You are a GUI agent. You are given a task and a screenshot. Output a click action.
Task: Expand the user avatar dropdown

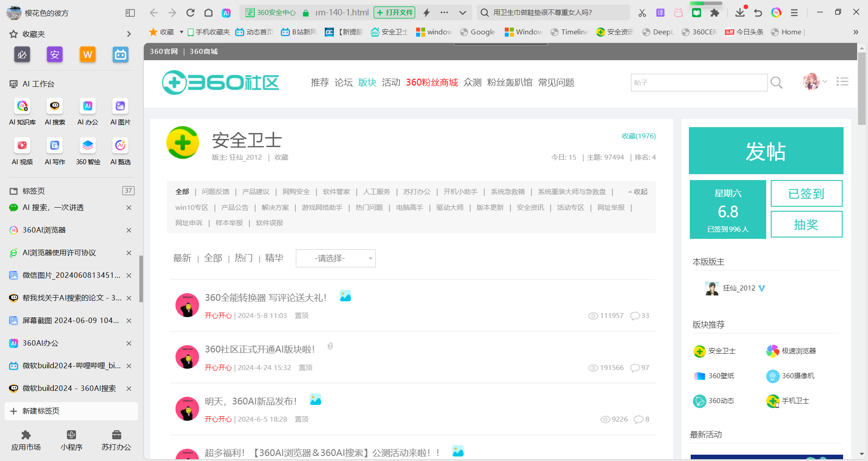pos(825,82)
